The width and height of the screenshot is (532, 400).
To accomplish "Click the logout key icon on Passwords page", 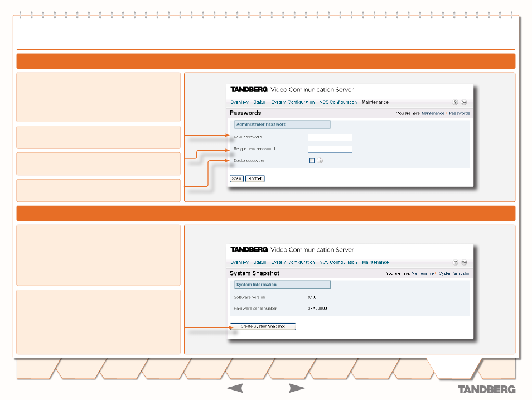I will pos(464,102).
